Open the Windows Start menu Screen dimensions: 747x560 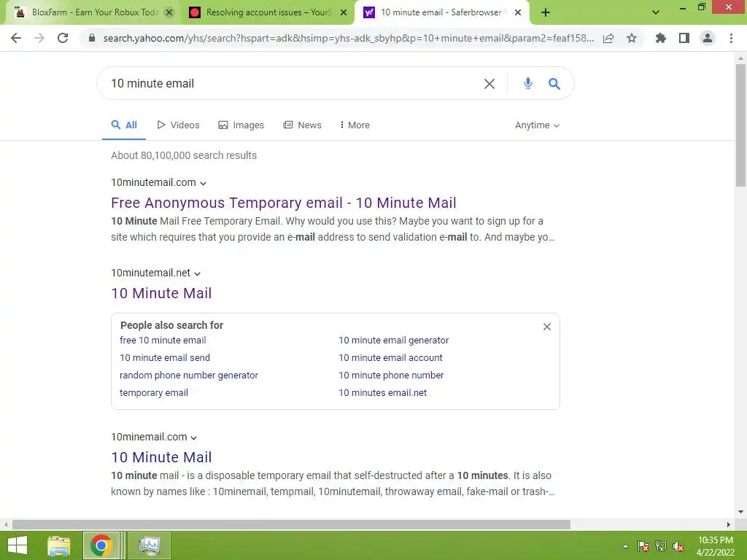click(18, 545)
